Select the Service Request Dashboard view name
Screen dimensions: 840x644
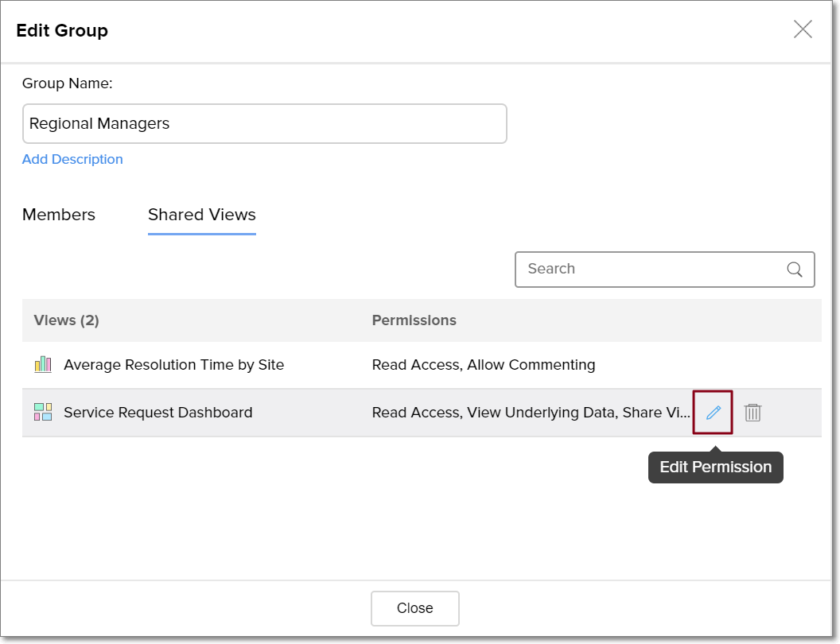(x=158, y=413)
